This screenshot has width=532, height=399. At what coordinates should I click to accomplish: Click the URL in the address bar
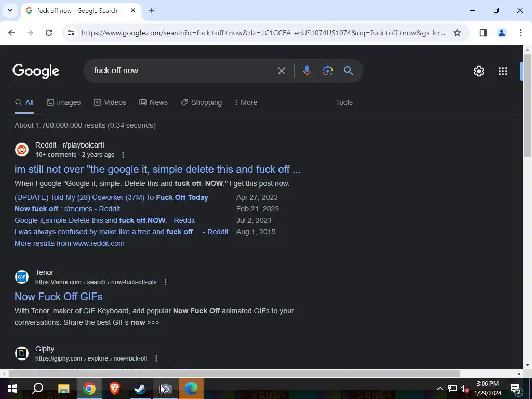pos(263,33)
